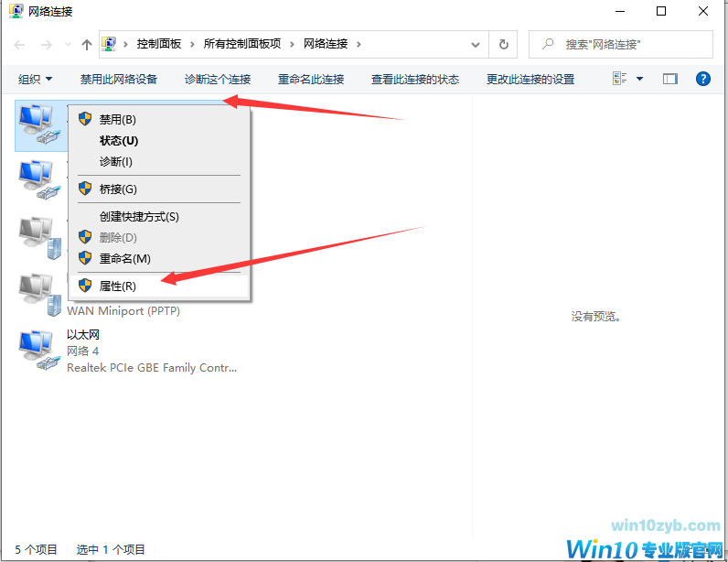
Task: Select the WAN Miniport (PPTP) connection icon
Action: (x=39, y=295)
